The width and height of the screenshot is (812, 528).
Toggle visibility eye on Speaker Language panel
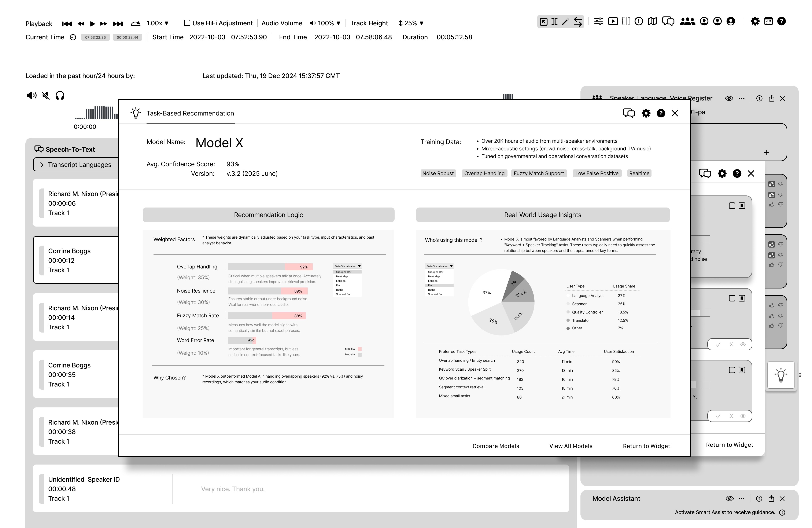coord(729,98)
